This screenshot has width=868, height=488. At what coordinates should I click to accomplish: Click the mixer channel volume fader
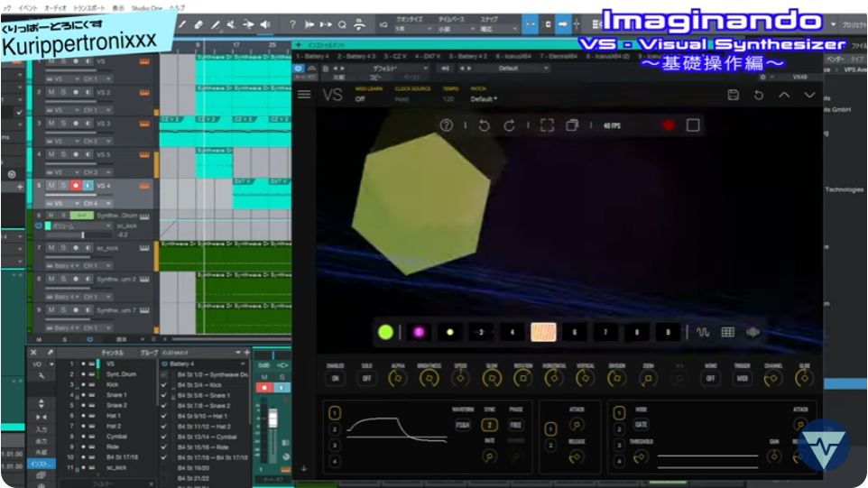tap(272, 419)
